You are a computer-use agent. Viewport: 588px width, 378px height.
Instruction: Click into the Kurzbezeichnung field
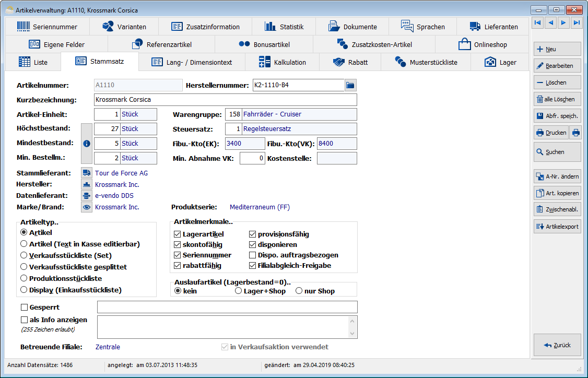coord(226,100)
